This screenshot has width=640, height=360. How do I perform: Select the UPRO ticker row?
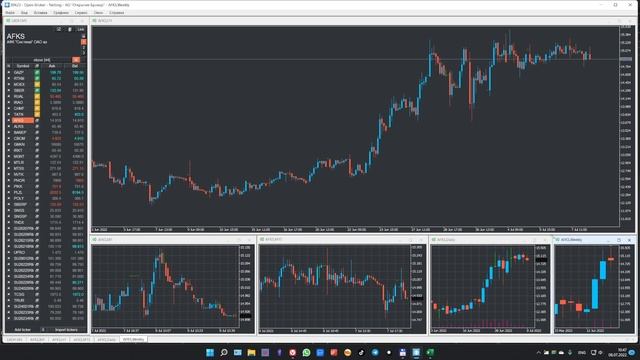[x=46, y=252]
